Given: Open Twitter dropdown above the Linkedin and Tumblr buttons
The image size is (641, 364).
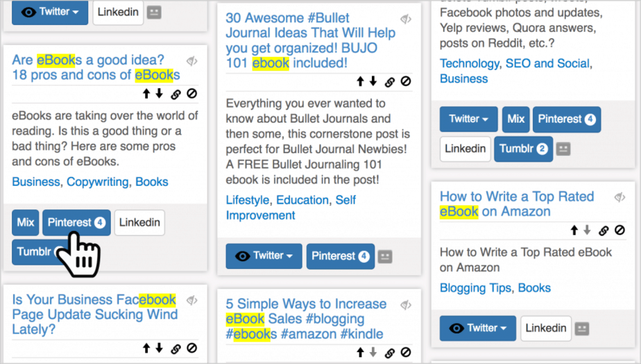Looking at the screenshot, I should click(x=468, y=119).
